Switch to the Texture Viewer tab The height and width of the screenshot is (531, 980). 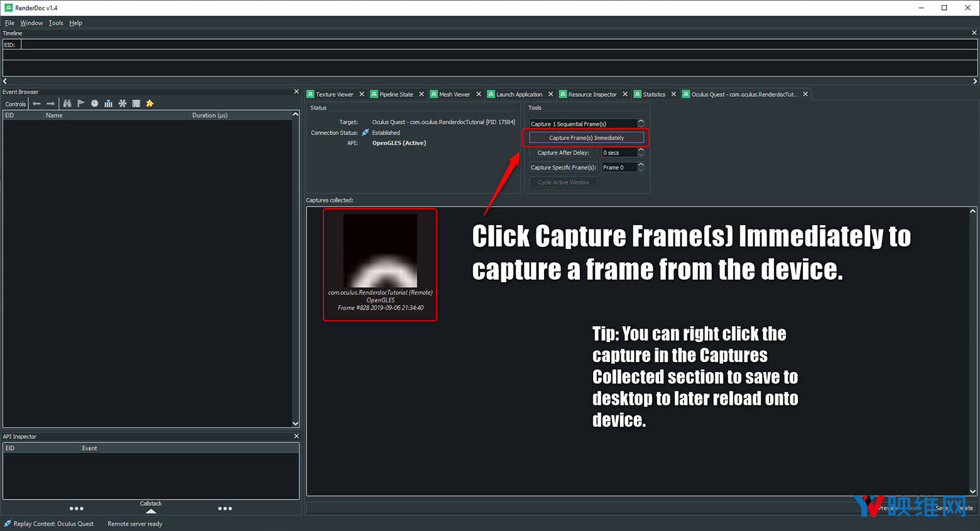pyautogui.click(x=334, y=94)
